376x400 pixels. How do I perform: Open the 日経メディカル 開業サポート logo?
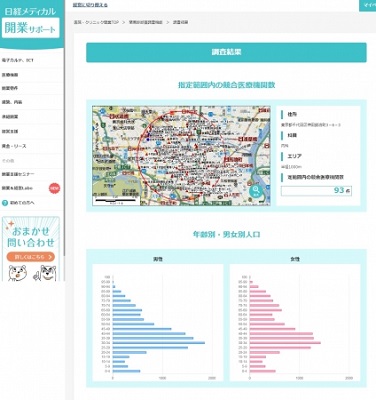pos(31,22)
